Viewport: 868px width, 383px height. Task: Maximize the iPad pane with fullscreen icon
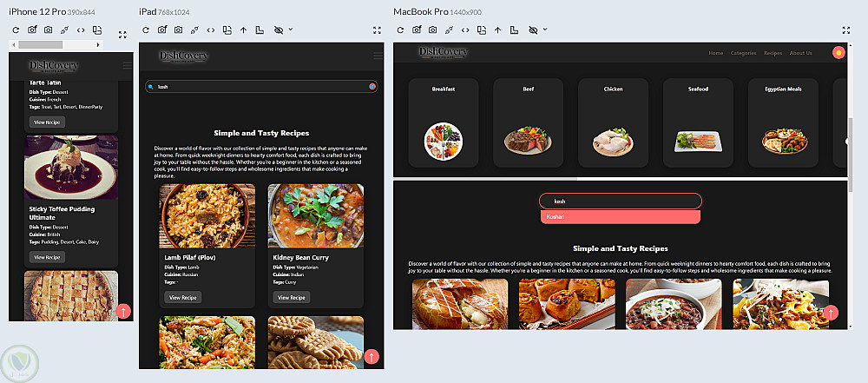(377, 30)
